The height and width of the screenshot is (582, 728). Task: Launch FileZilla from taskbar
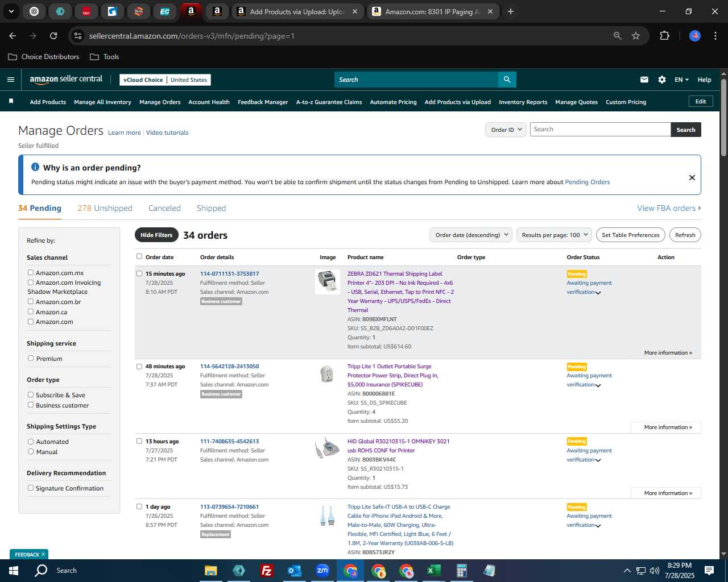(266, 571)
